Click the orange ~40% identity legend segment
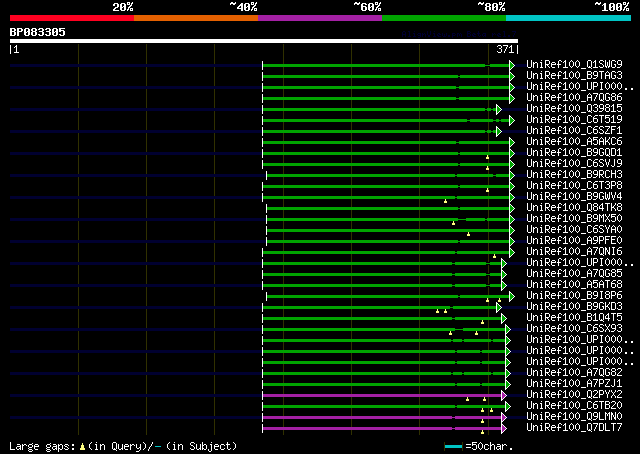This screenshot has height=454, width=640. click(196, 18)
